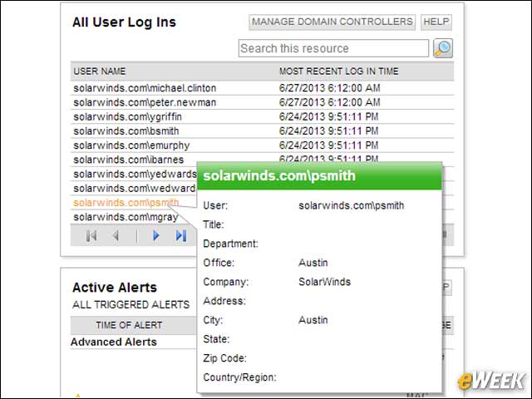The height and width of the screenshot is (399, 532).
Task: Click the Address label in tooltip
Action: pyautogui.click(x=224, y=301)
